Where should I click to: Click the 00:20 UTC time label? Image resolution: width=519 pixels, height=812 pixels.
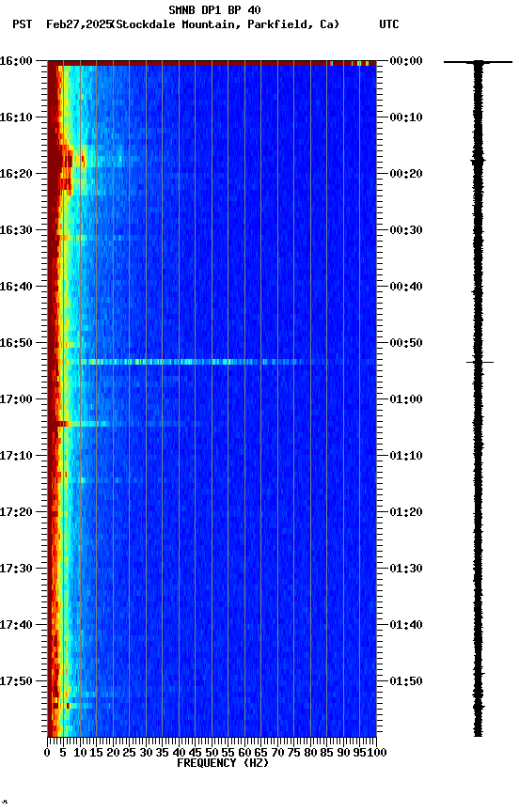pos(406,174)
